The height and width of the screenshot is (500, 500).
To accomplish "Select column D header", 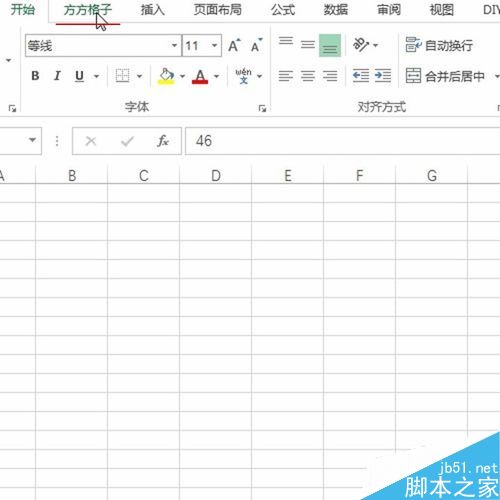I will (216, 175).
